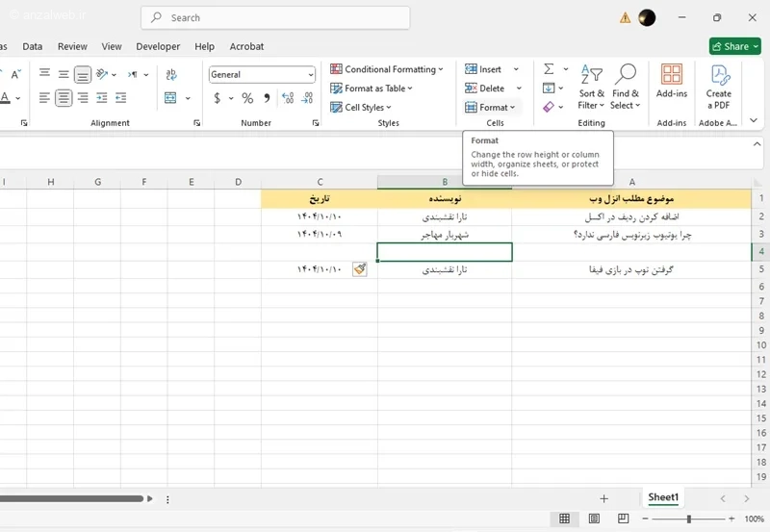Open Alignment dialog launcher

[x=197, y=123]
